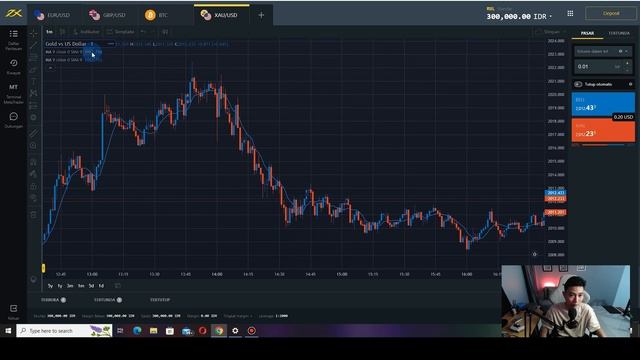Open Task View on the taskbar

(120, 331)
